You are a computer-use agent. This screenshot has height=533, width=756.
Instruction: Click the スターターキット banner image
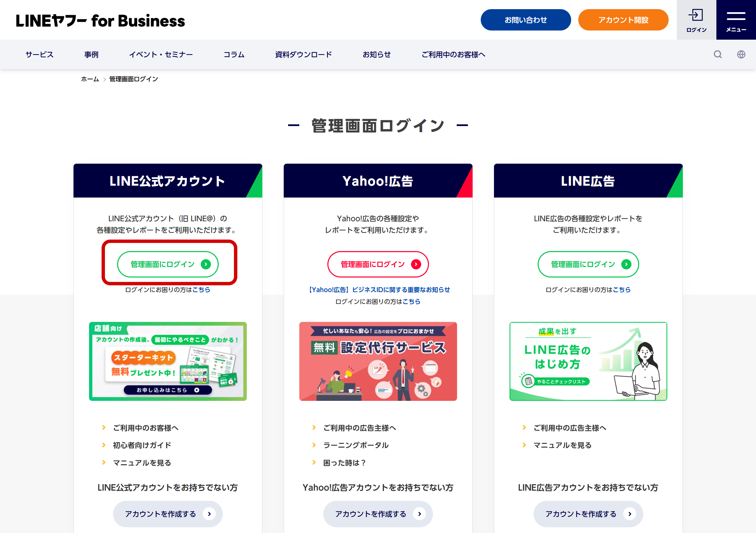168,361
